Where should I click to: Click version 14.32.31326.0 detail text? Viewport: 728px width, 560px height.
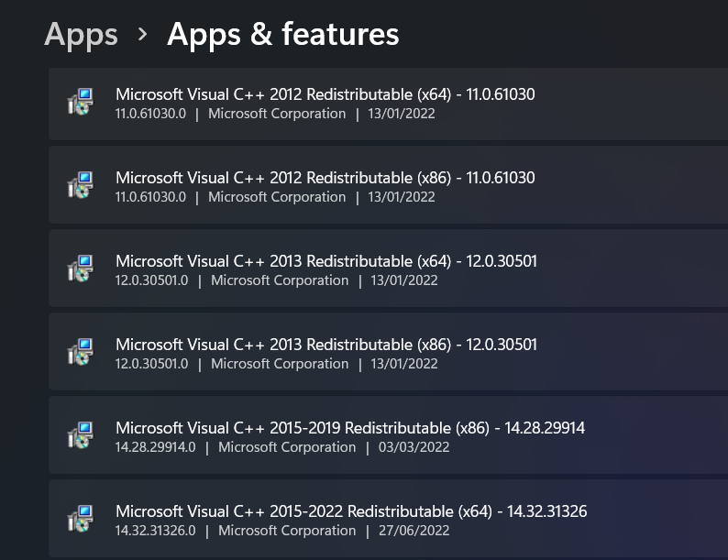[155, 531]
